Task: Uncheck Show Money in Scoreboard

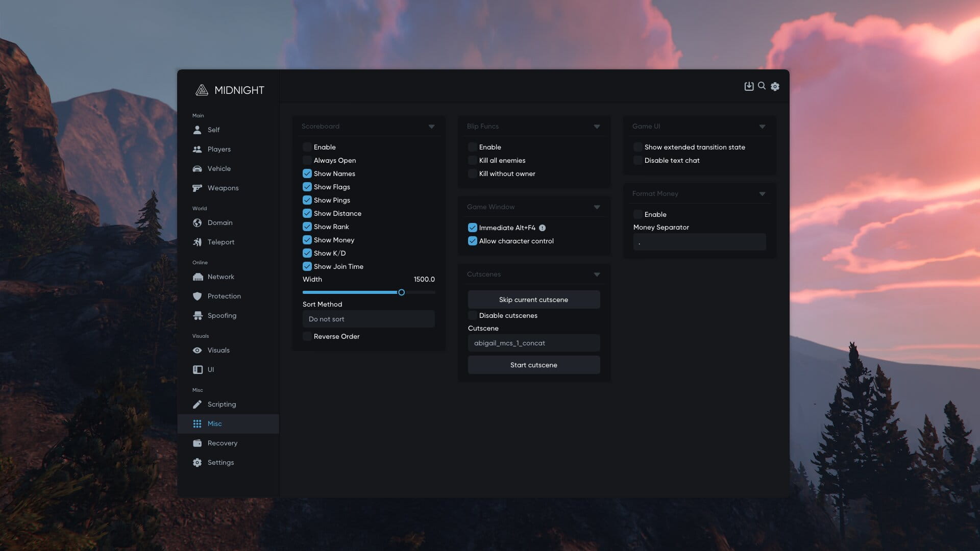Action: [x=307, y=240]
